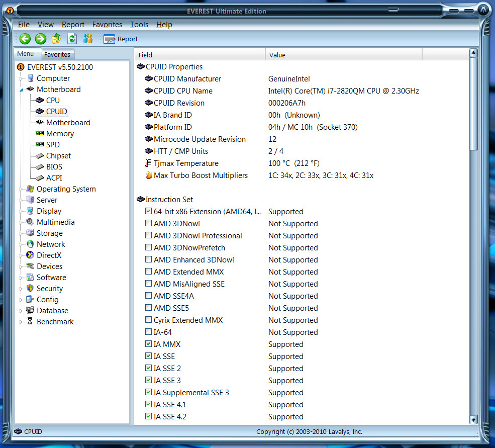Screen dimensions: 495x448
Task: Select the Chipset icon in the tree
Action: pyautogui.click(x=40, y=156)
